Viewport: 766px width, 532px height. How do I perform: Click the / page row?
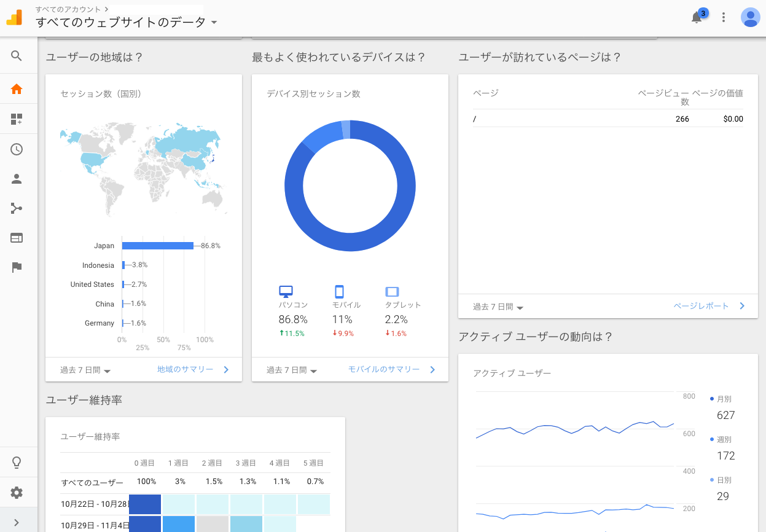click(x=608, y=119)
